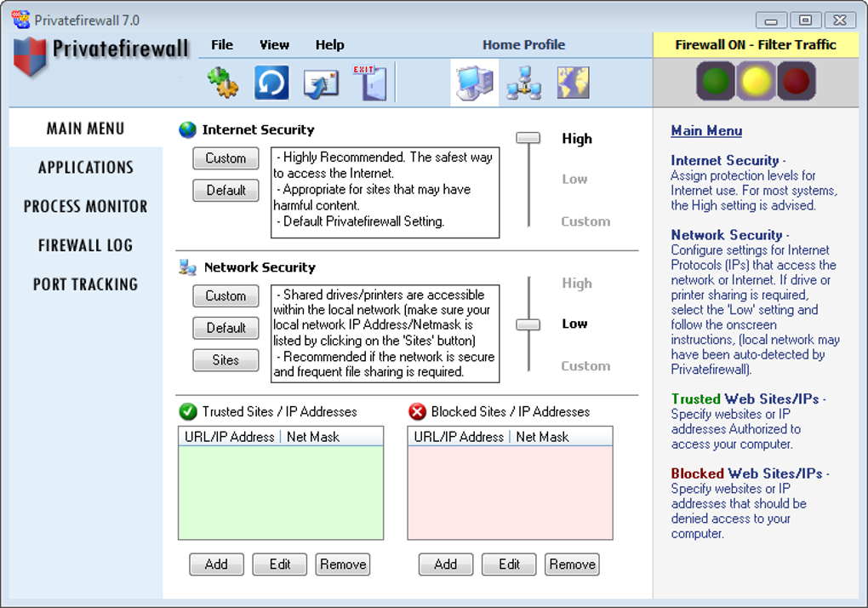Click Default button under Internet Security

point(226,191)
